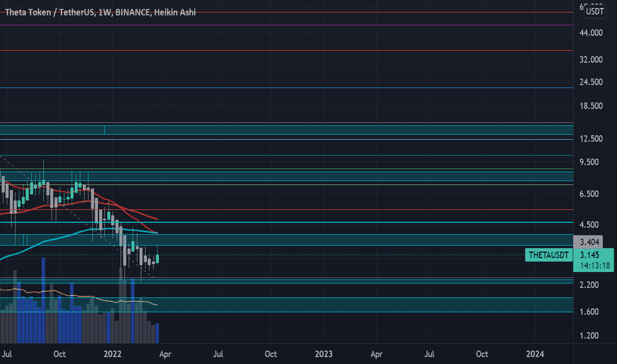Click the Oct label just before 2024

pos(482,354)
